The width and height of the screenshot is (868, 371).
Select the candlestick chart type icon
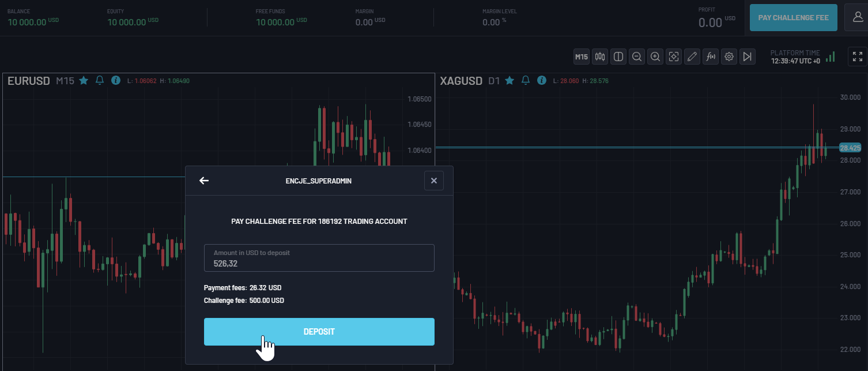click(x=599, y=57)
